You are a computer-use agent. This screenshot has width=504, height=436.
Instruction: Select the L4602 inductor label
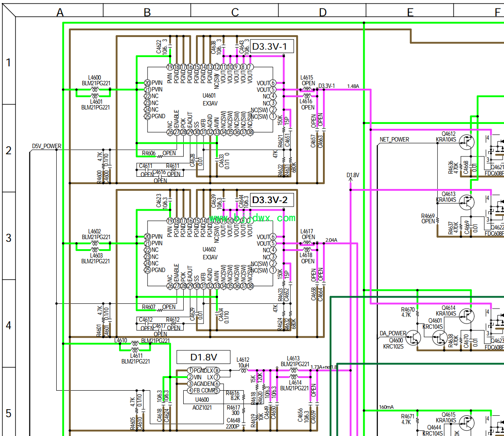click(94, 232)
